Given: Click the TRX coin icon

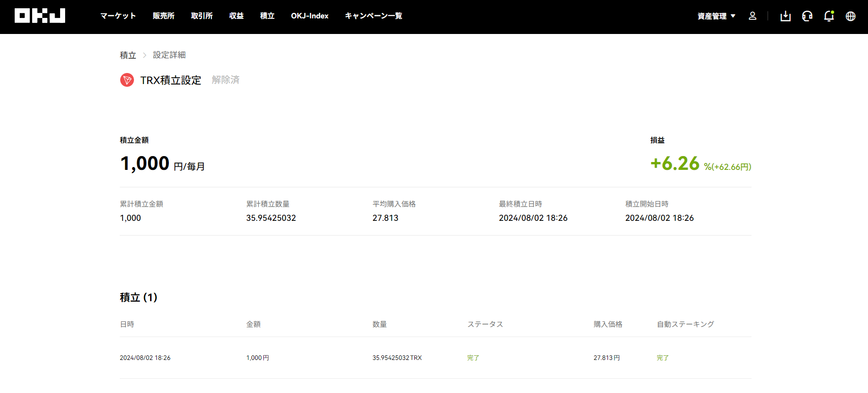Looking at the screenshot, I should [127, 80].
